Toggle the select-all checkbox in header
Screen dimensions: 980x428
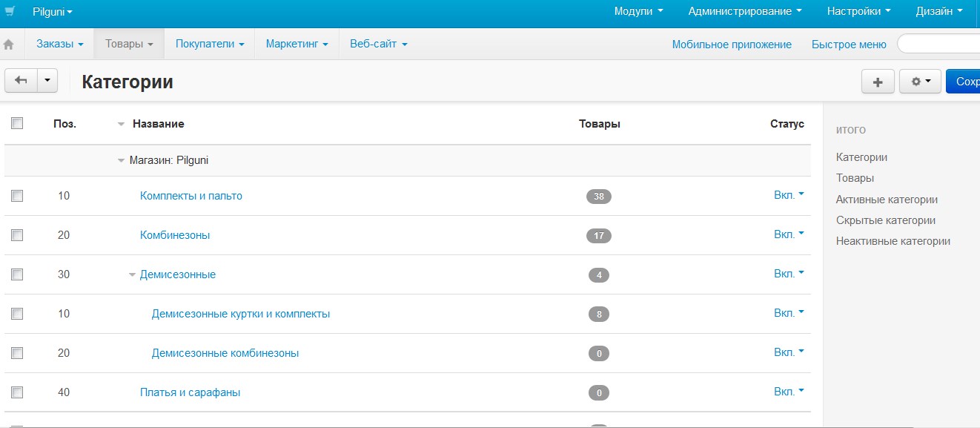click(x=17, y=123)
